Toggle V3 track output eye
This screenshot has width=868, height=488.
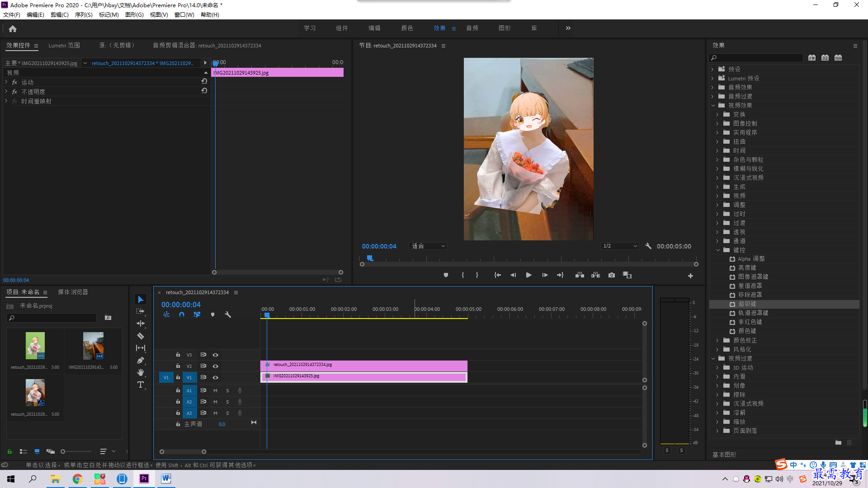point(216,355)
